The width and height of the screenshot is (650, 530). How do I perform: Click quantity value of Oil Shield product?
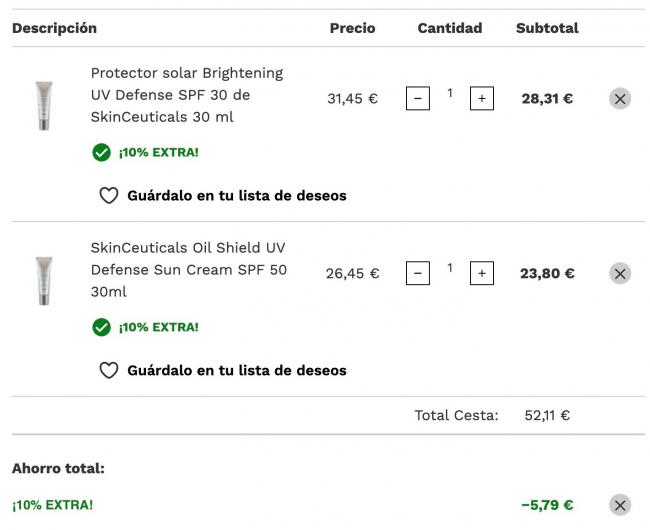[450, 268]
